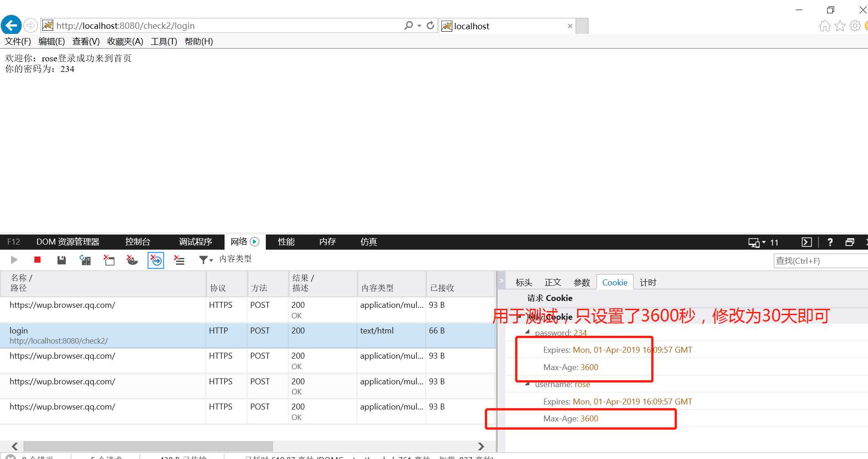Switch to DOM 资源管理器 tab
This screenshot has height=459, width=868.
pos(68,242)
